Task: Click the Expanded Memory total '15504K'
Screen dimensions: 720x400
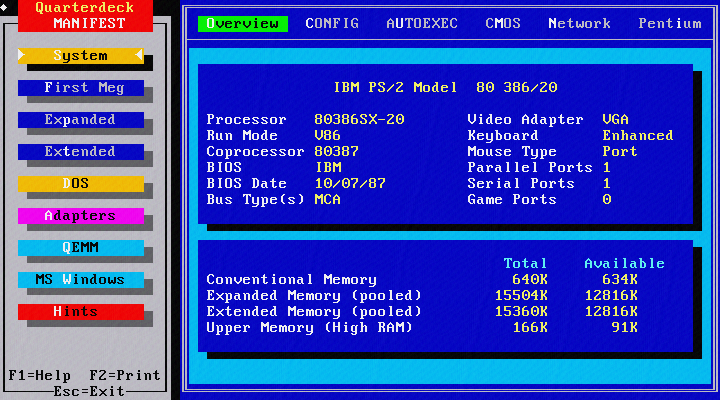Action: [x=521, y=296]
